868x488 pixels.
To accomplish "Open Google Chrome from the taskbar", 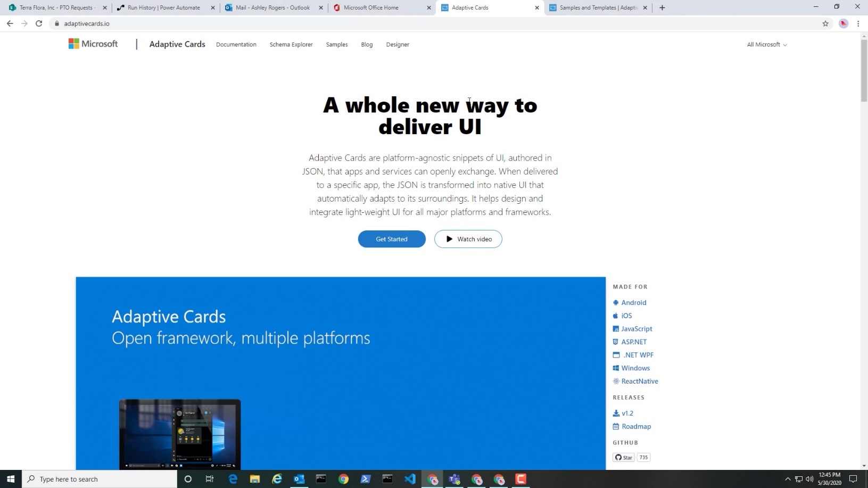I will [x=343, y=479].
